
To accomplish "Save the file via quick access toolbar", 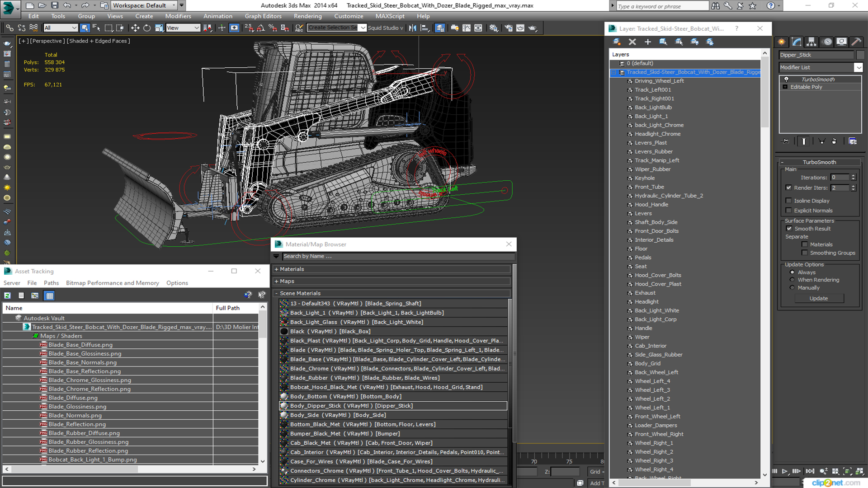I will 54,5.
